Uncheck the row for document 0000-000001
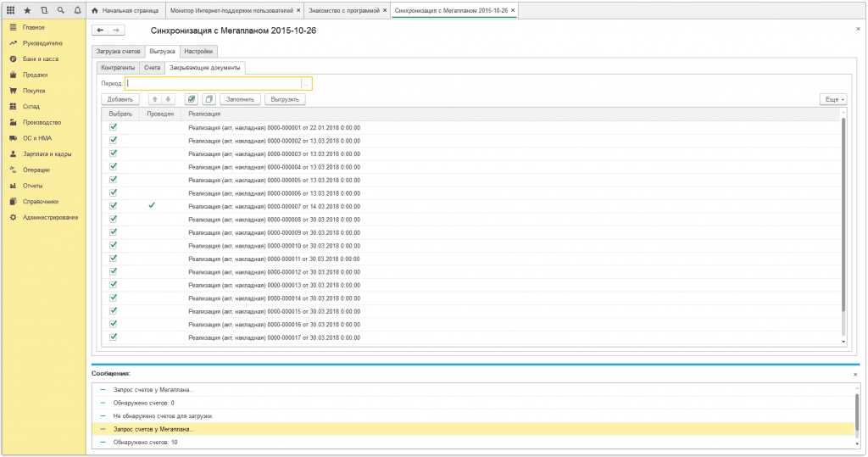The height and width of the screenshot is (457, 868). 113,127
